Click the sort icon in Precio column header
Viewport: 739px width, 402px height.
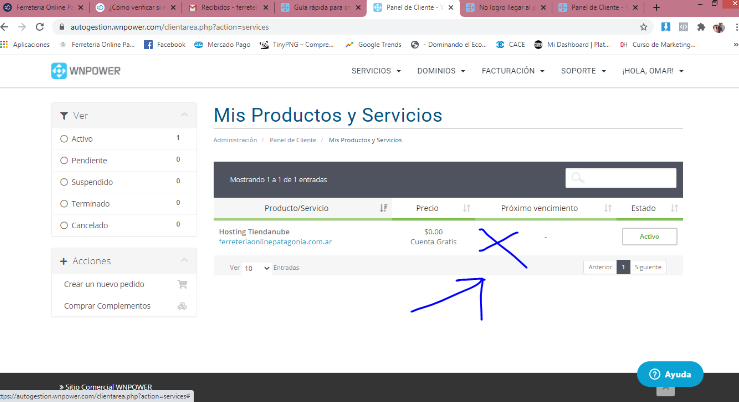[466, 208]
